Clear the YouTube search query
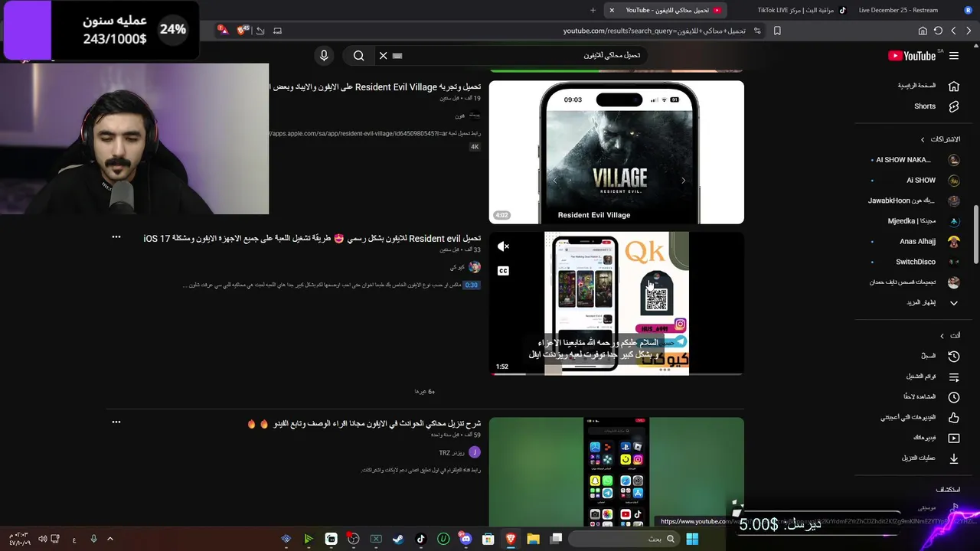Image resolution: width=980 pixels, height=551 pixels. coord(383,56)
